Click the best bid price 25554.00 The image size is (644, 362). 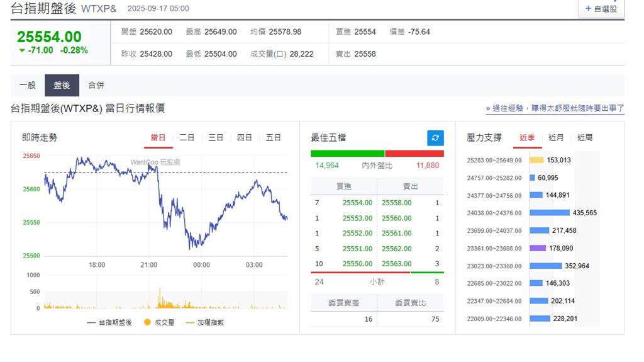tap(357, 203)
